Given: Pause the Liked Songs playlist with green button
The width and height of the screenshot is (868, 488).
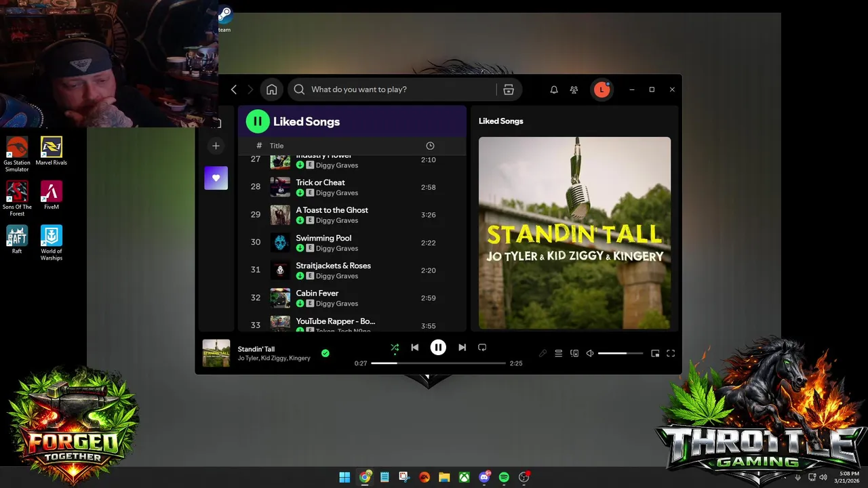Looking at the screenshot, I should 258,121.
